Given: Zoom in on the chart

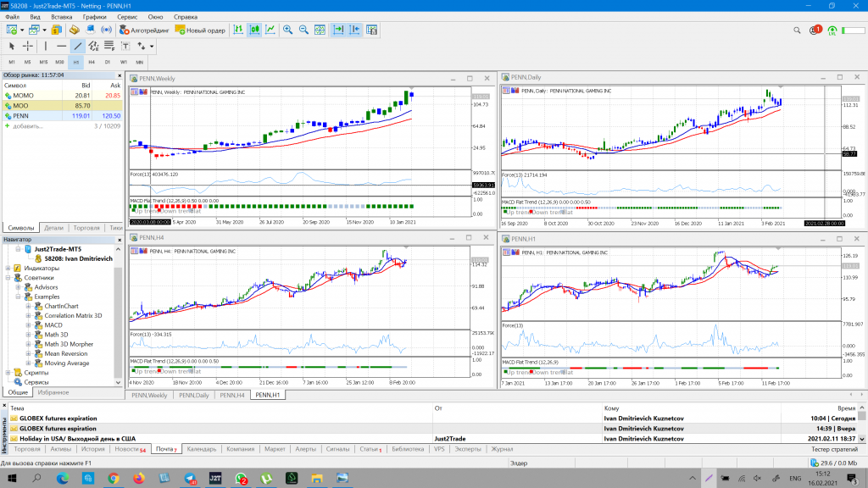Looking at the screenshot, I should [288, 30].
